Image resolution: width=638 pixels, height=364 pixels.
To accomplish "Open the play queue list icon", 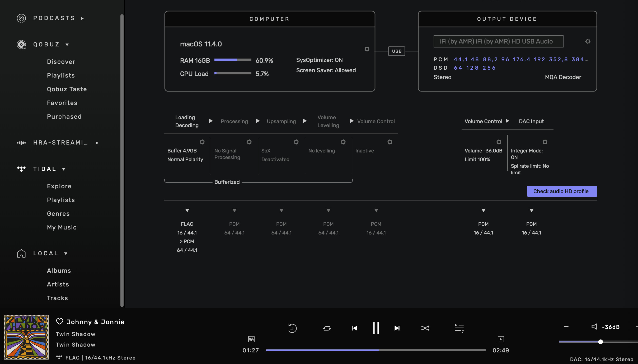I will point(459,328).
